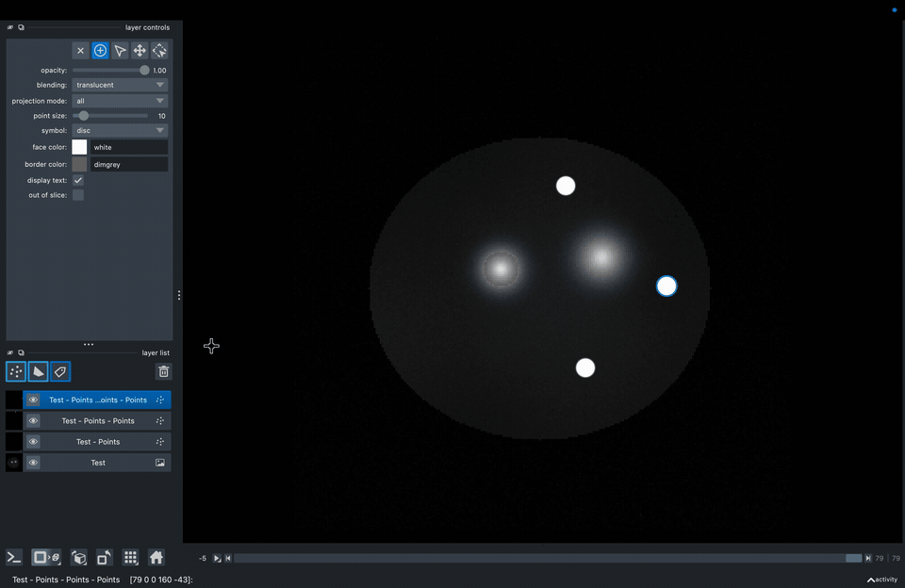Click the point size value 10

(161, 116)
